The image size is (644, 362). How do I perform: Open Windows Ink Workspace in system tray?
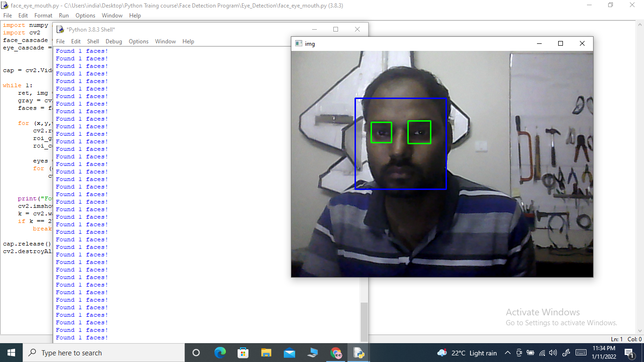pyautogui.click(x=565, y=353)
